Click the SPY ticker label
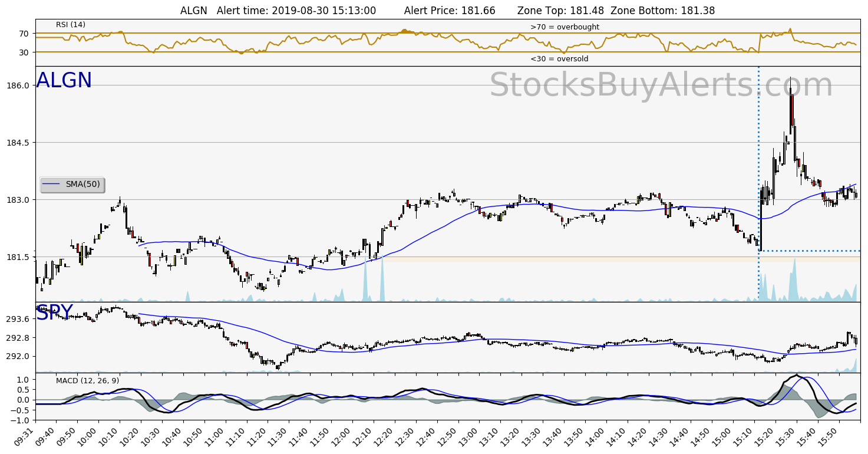 coord(54,312)
